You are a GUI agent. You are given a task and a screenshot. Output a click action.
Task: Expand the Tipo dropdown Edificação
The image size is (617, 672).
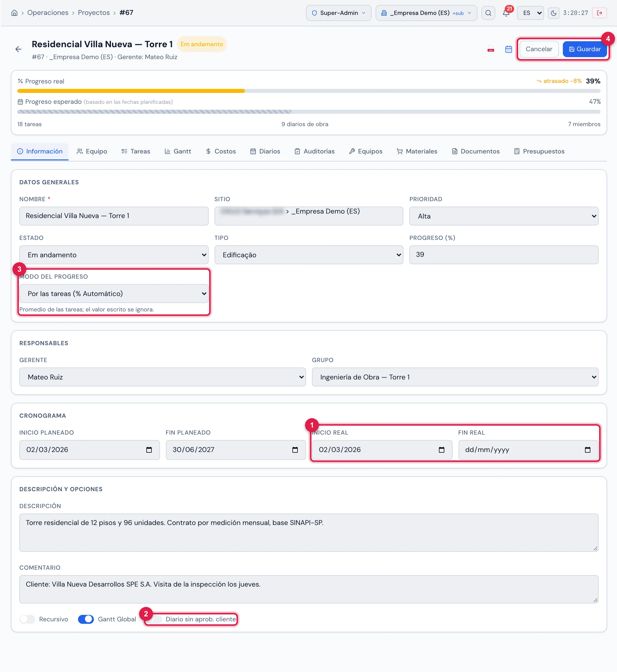pos(309,255)
